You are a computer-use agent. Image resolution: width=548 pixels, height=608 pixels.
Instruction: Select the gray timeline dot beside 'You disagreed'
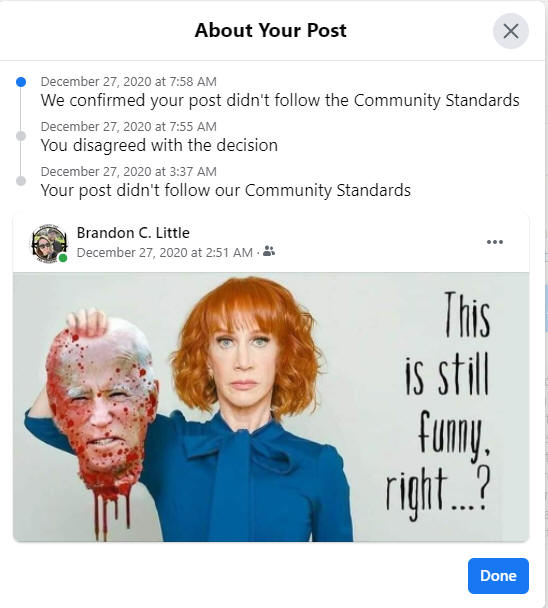21,136
